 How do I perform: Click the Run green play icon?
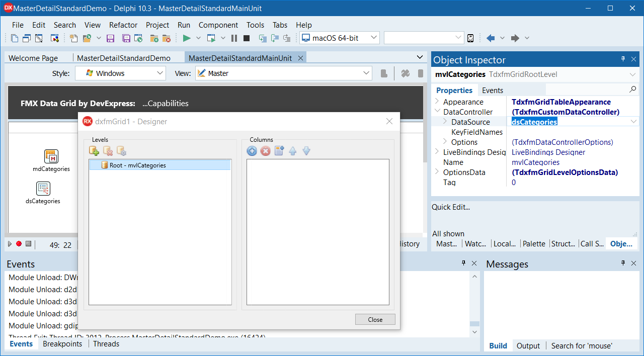tap(187, 38)
